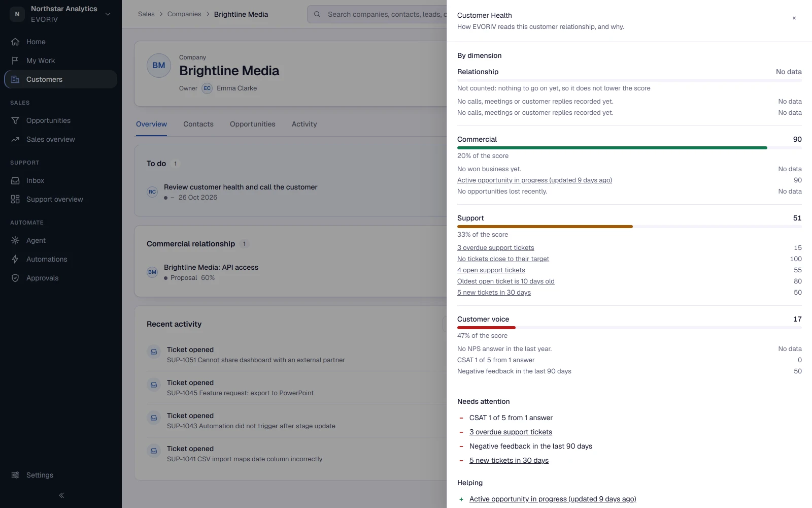Expand the Northstar Analytics workspace switcher
The image size is (812, 508).
point(108,14)
